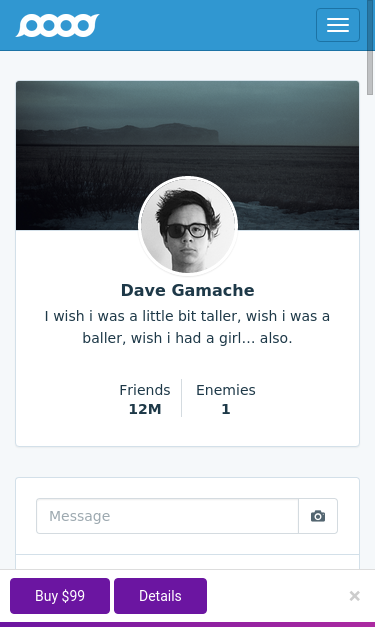Click the Dave Gamache name heading
This screenshot has width=375, height=627.
pos(188,290)
